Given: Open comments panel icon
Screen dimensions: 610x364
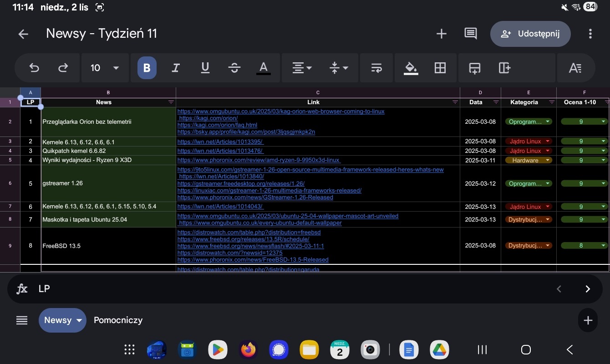Looking at the screenshot, I should 470,34.
